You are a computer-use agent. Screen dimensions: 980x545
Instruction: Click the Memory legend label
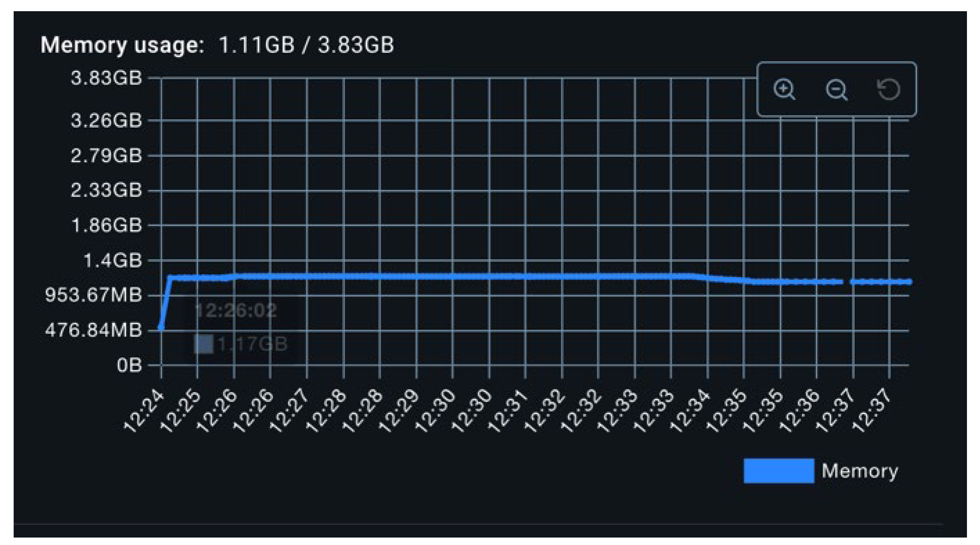(x=860, y=471)
